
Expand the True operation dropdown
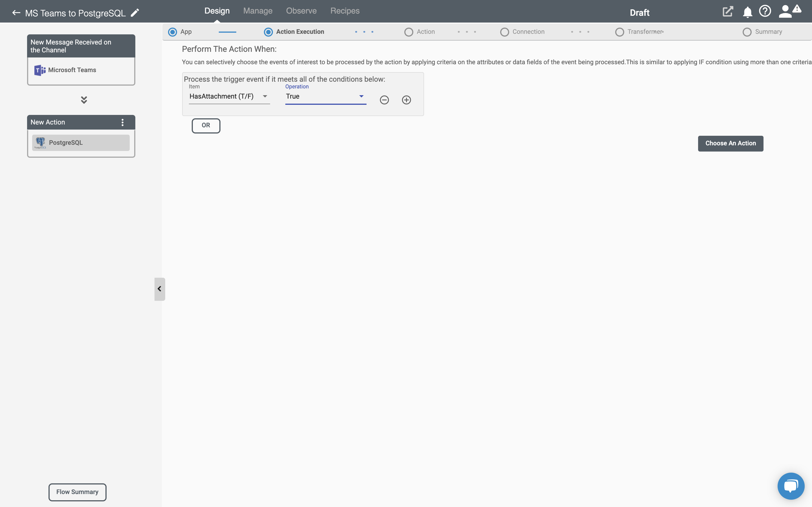(361, 96)
